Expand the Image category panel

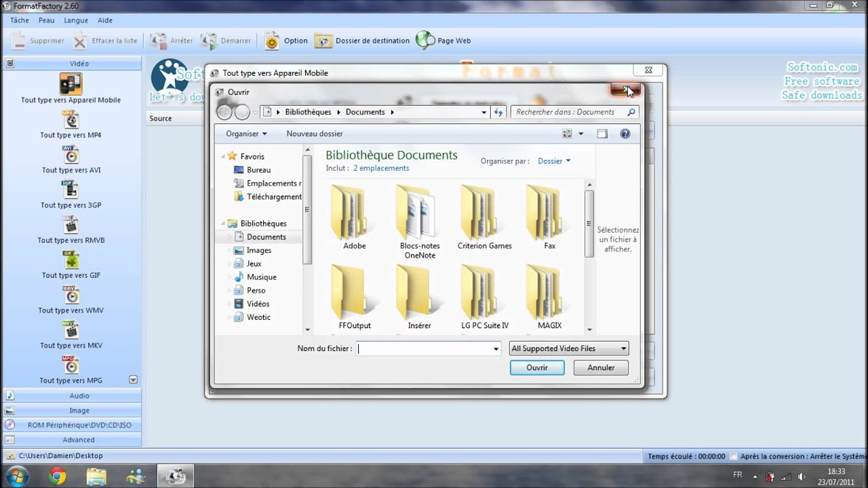coord(71,410)
